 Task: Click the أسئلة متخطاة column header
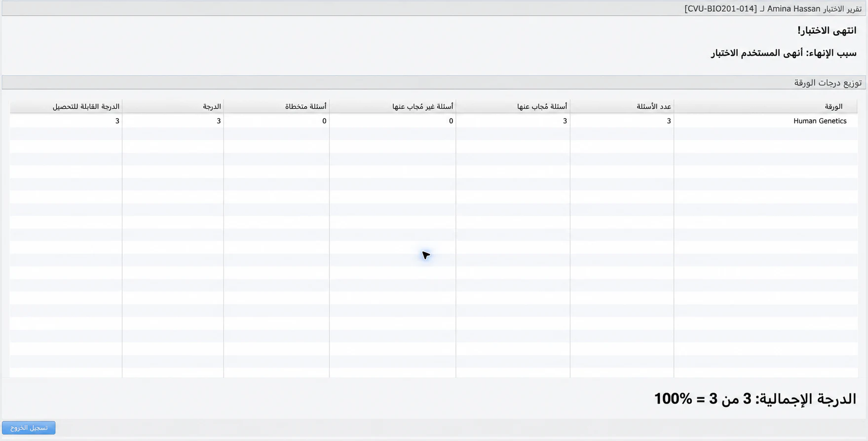[276, 106]
